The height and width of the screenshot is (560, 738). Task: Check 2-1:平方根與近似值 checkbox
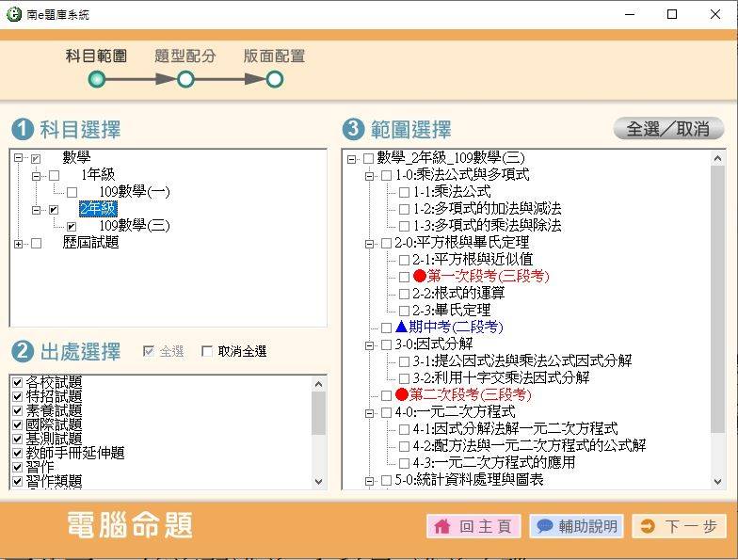pyautogui.click(x=404, y=260)
